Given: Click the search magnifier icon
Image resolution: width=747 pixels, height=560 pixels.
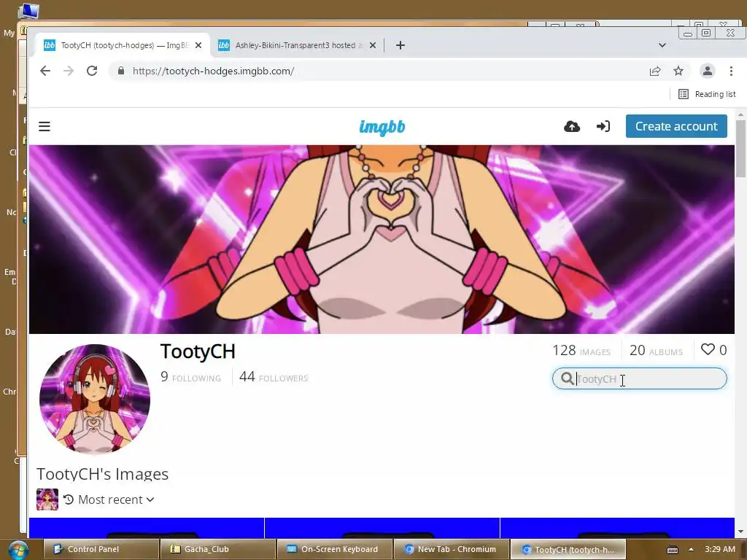Looking at the screenshot, I should pyautogui.click(x=567, y=378).
